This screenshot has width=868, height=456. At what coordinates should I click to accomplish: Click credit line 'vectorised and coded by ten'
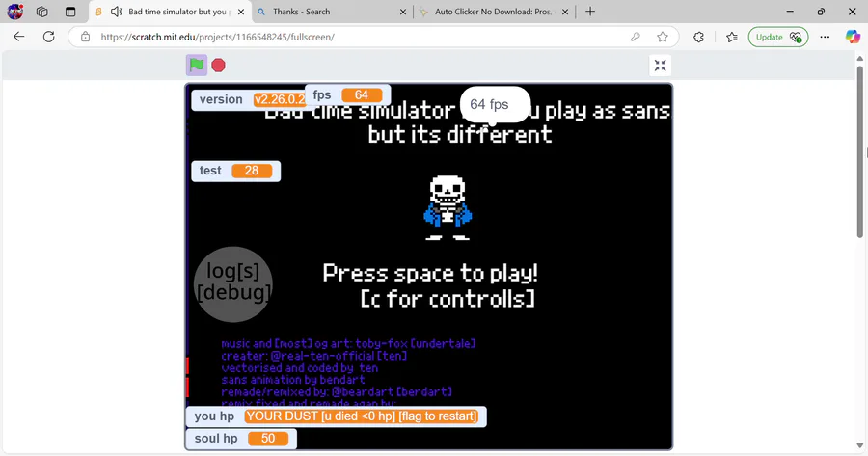[300, 368]
